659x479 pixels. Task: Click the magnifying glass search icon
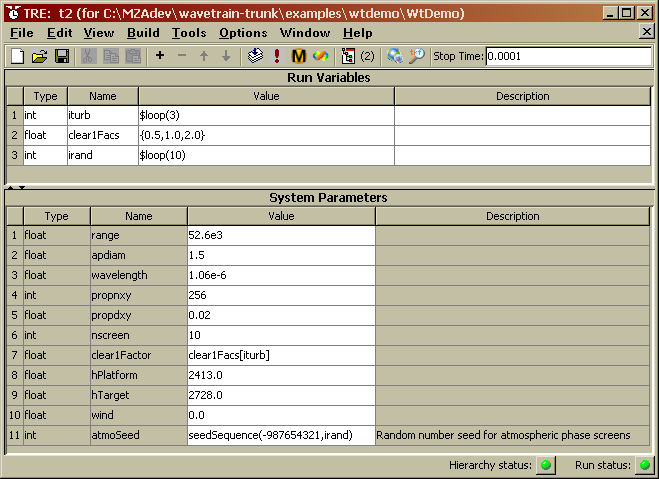[x=417, y=55]
